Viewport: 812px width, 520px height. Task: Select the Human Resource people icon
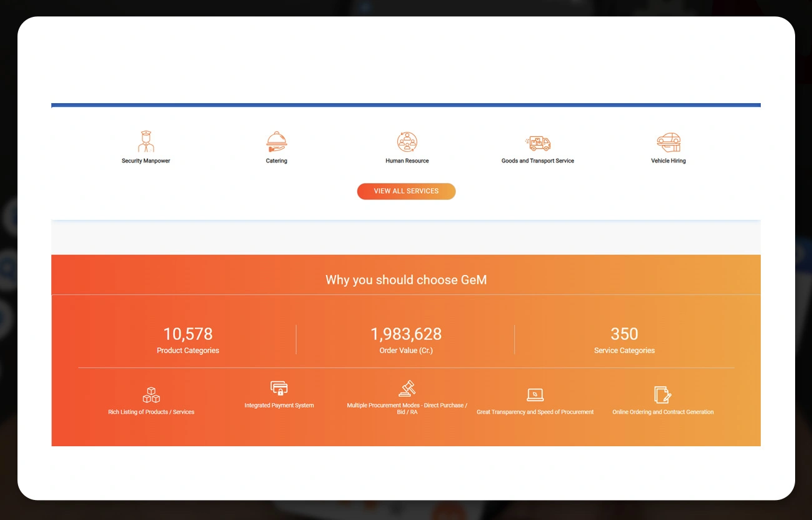click(x=407, y=142)
